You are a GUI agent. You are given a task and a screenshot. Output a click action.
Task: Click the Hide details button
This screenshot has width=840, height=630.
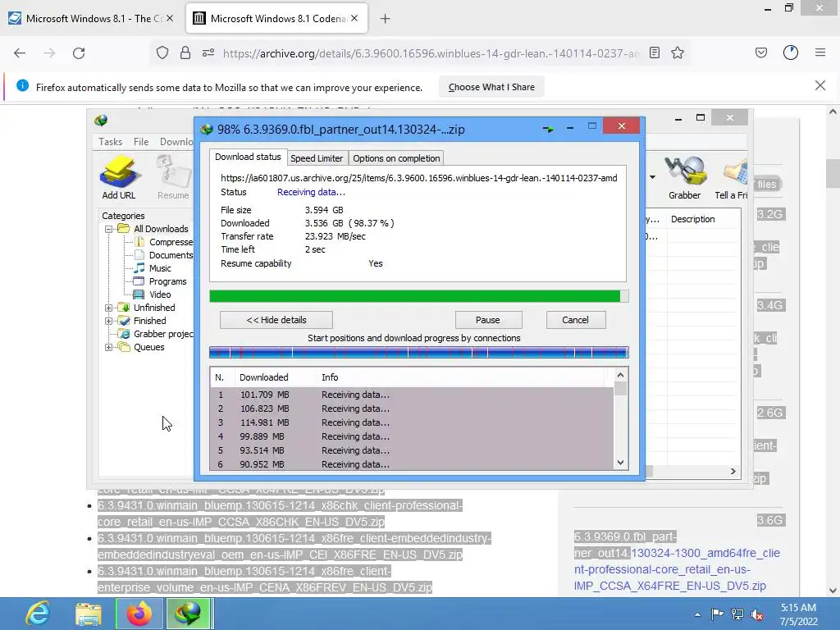276,320
